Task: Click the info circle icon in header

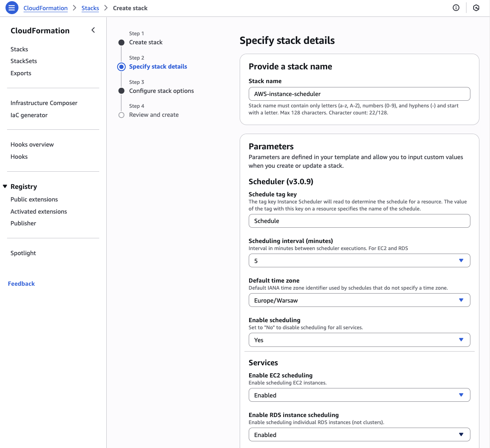Action: pos(456,8)
